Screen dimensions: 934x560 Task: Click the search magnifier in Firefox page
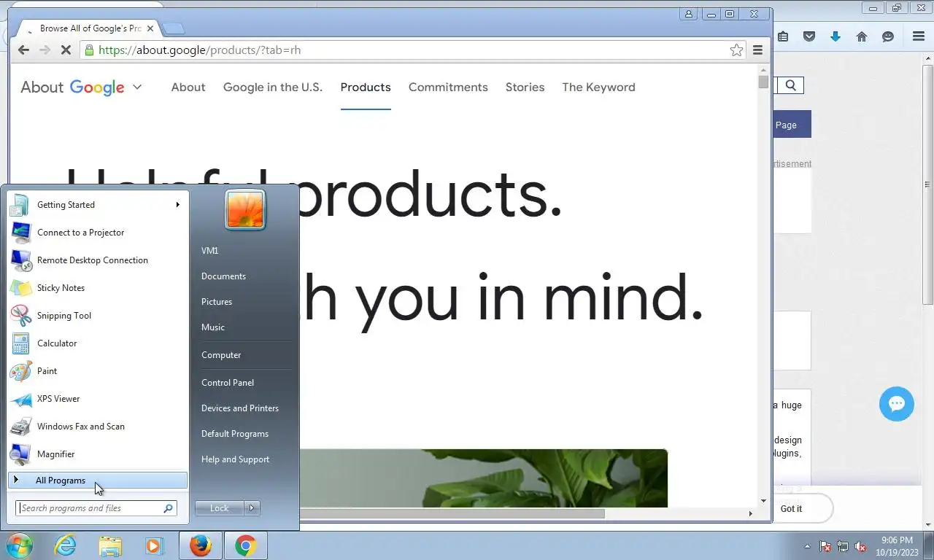tap(791, 85)
